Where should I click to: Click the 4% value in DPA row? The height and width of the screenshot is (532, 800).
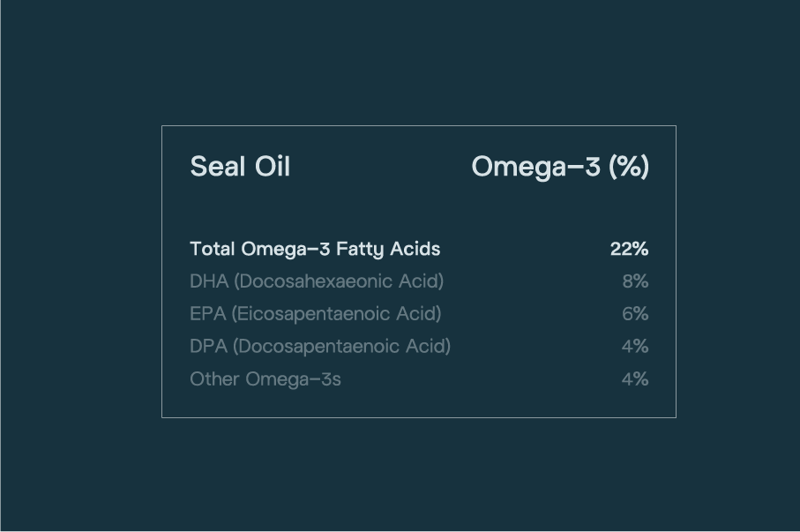635,346
